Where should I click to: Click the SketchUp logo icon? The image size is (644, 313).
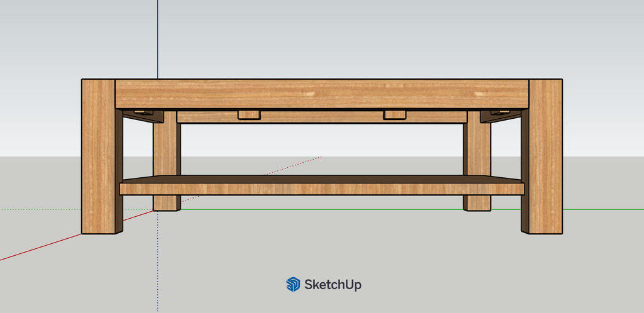coord(293,285)
